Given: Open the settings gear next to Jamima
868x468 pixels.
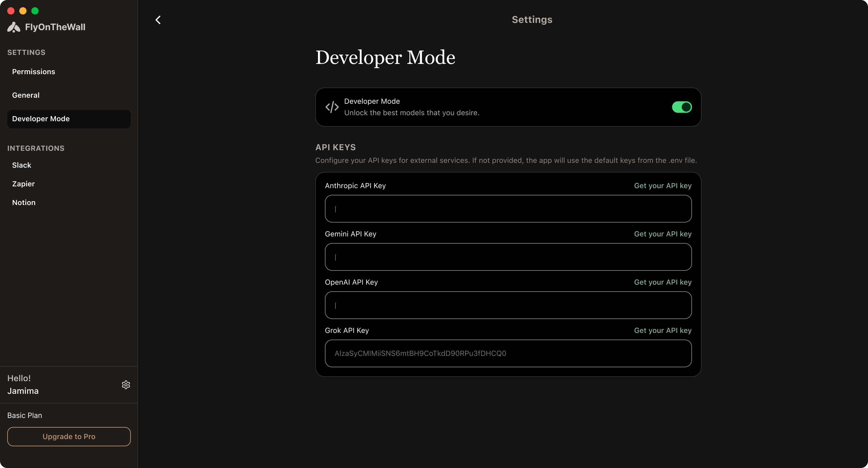Looking at the screenshot, I should coord(126,385).
